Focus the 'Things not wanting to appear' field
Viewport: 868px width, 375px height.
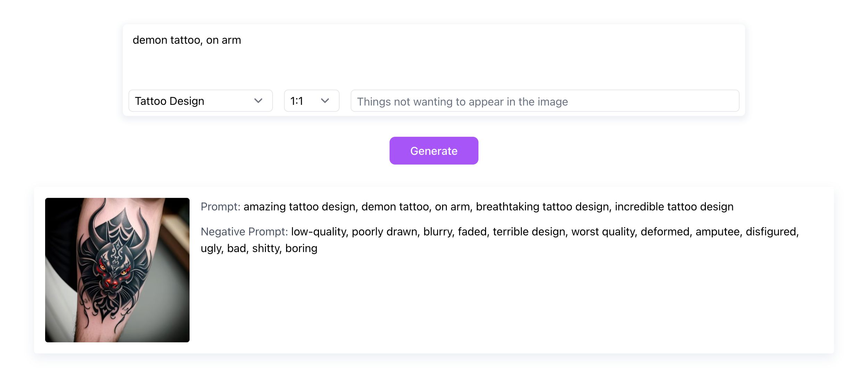coord(544,101)
